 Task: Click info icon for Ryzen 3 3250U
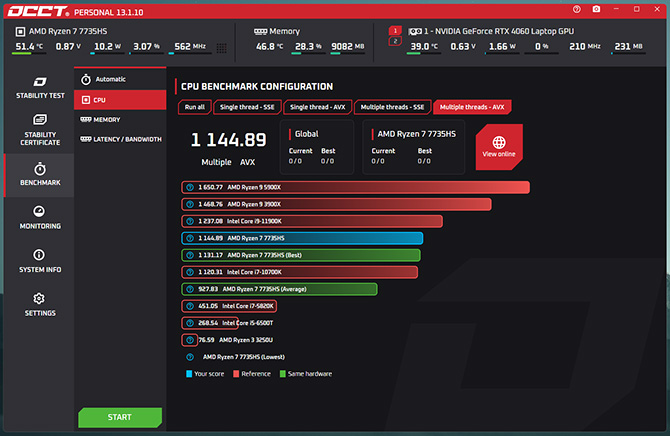coord(190,340)
